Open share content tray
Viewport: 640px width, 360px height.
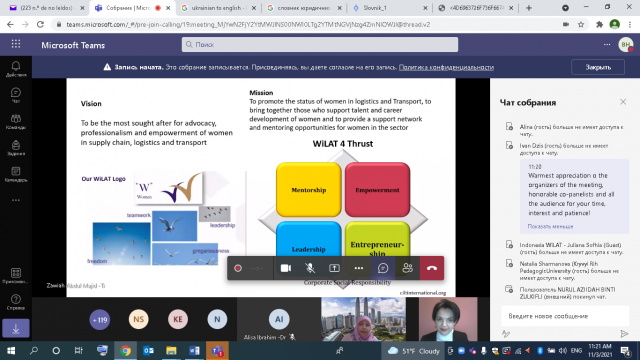tap(334, 268)
